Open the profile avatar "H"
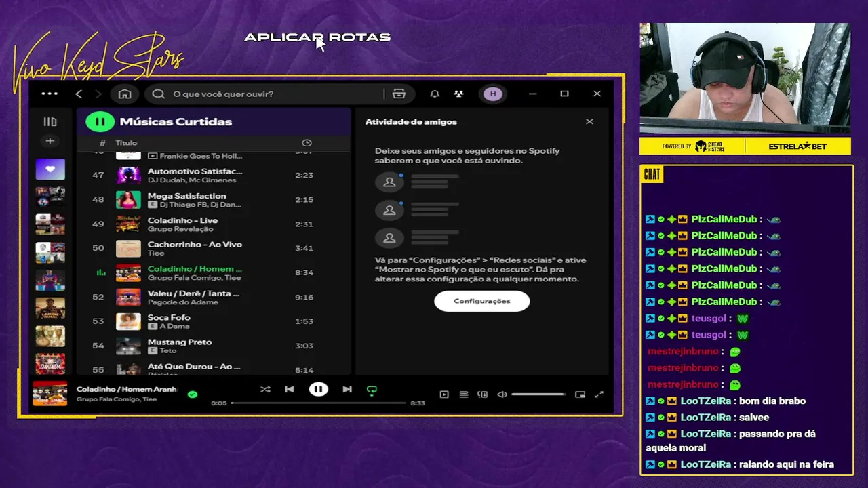The width and height of the screenshot is (868, 488). pyautogui.click(x=493, y=94)
